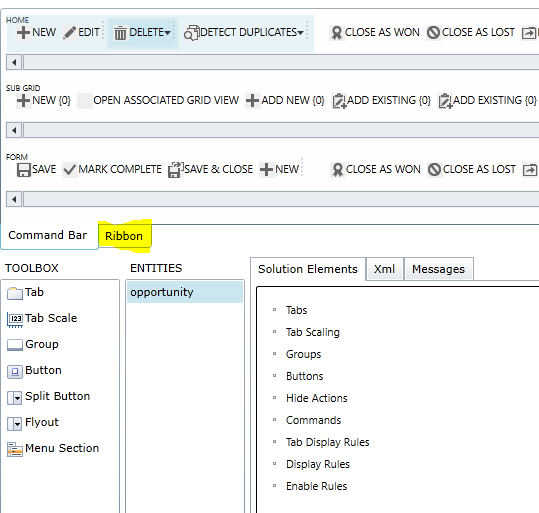This screenshot has width=539, height=513.
Task: Open the Messages tab
Action: coord(438,269)
